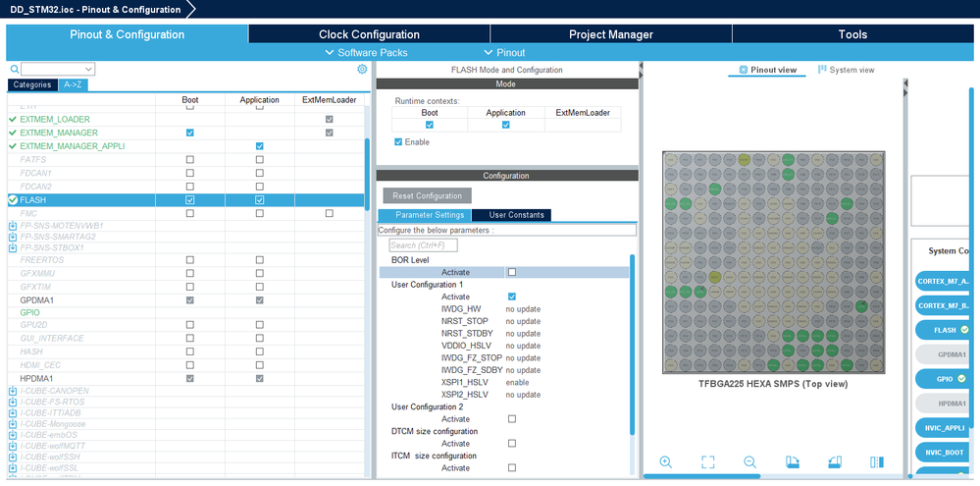Switch to the Clock Configuration tab
The height and width of the screenshot is (486, 980).
point(369,34)
